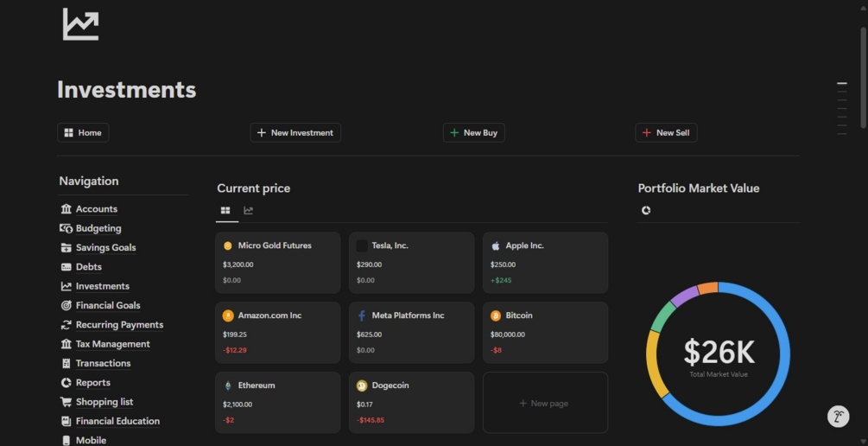The height and width of the screenshot is (446, 868).
Task: Click the -$12.29 loss on Amazon.com Inc
Action: (235, 350)
